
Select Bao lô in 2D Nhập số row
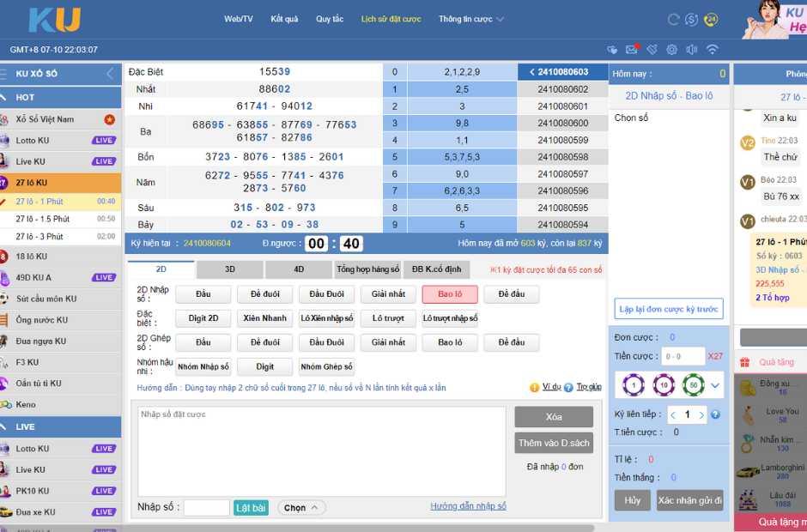[450, 294]
